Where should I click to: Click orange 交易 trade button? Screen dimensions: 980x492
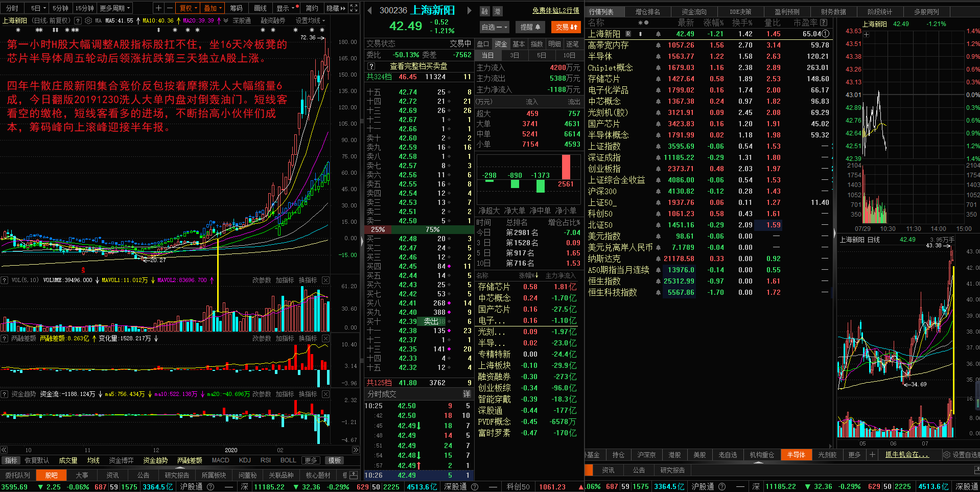tap(566, 27)
